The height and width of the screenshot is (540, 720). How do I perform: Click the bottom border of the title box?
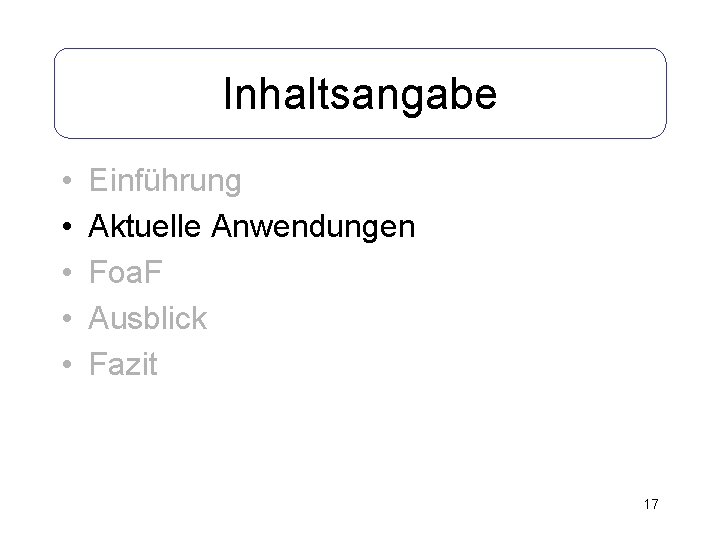click(360, 137)
